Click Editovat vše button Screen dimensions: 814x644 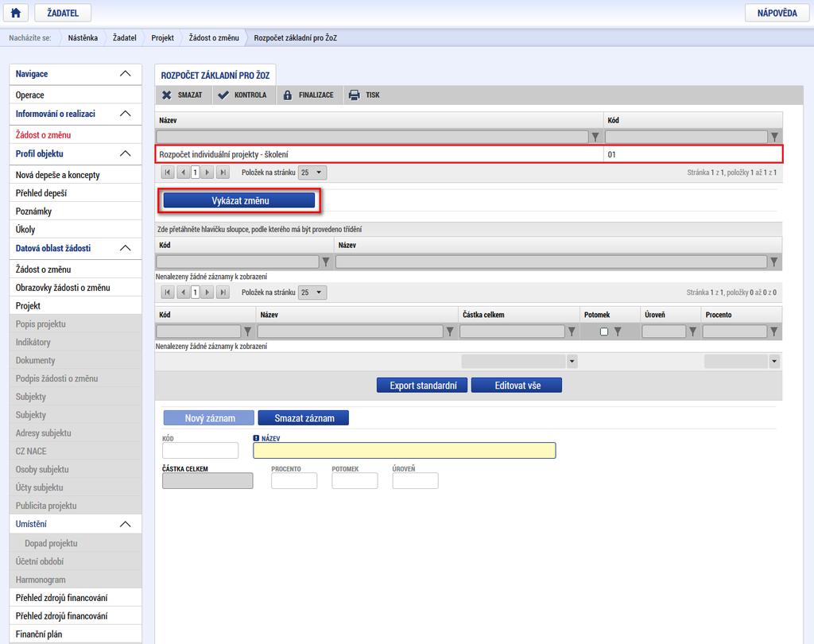coord(517,386)
